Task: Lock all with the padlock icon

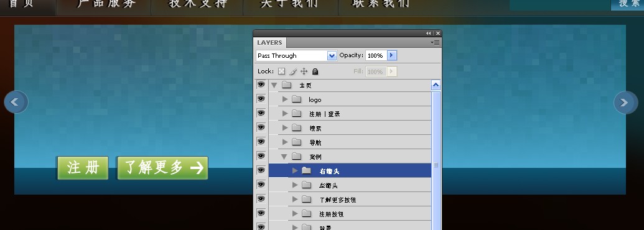Action: [315, 71]
